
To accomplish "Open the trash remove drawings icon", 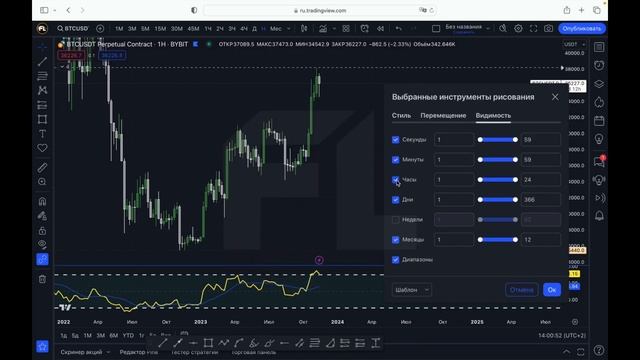I will (42, 279).
